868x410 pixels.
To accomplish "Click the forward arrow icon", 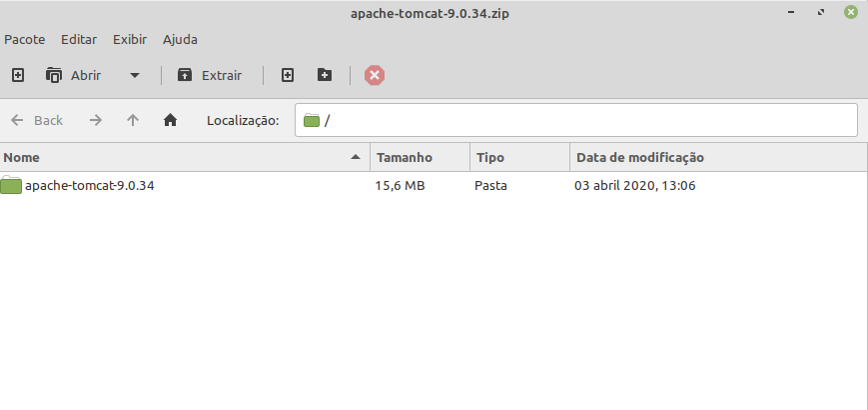I will point(96,120).
